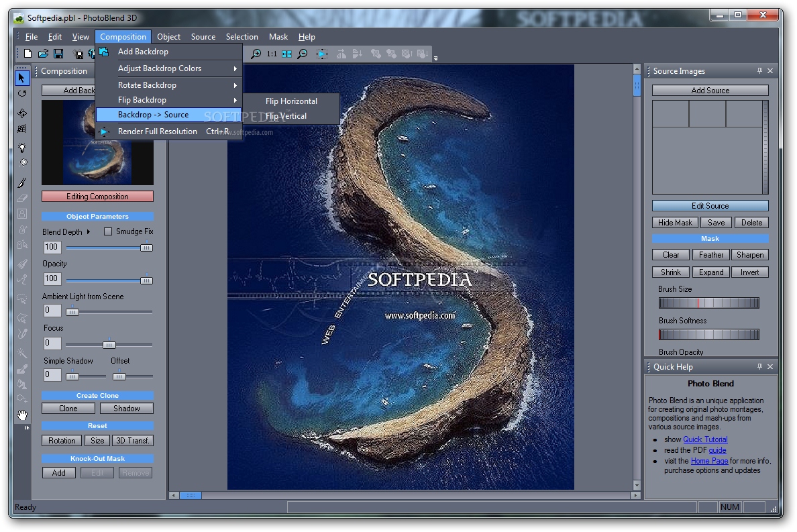Click the Feather mask button
This screenshot has height=532, width=797.
(x=711, y=254)
